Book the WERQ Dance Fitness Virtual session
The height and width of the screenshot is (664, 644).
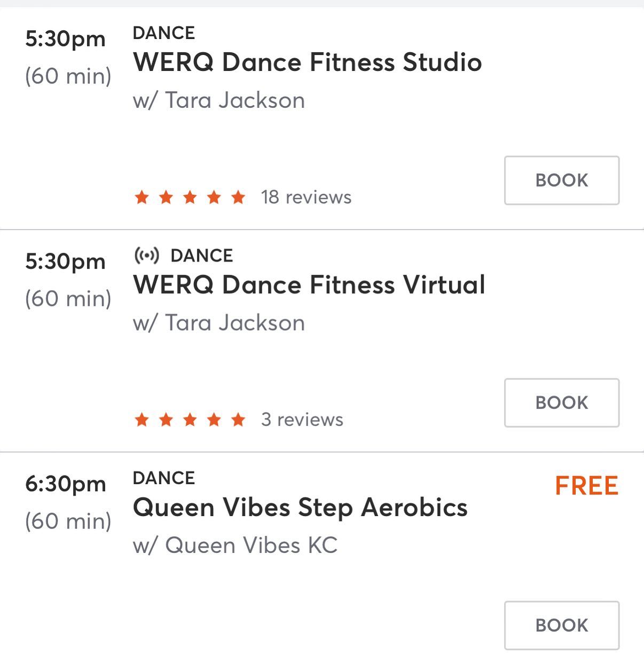point(561,402)
